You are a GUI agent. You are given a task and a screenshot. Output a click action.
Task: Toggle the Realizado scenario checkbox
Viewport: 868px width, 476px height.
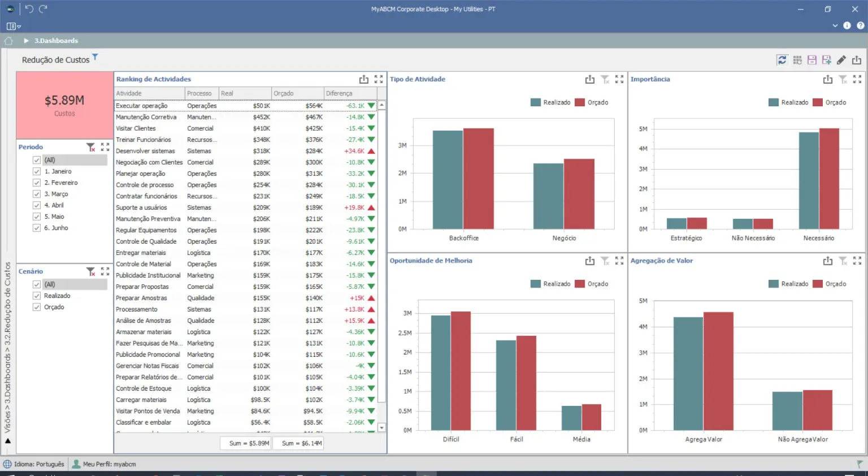click(37, 296)
